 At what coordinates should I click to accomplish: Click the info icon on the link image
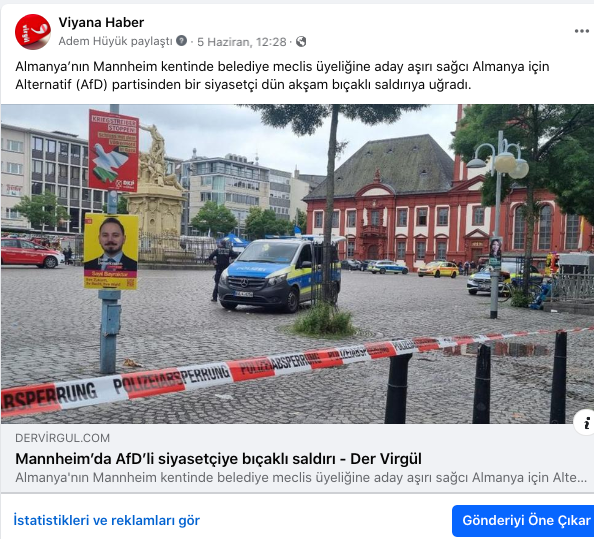585,423
